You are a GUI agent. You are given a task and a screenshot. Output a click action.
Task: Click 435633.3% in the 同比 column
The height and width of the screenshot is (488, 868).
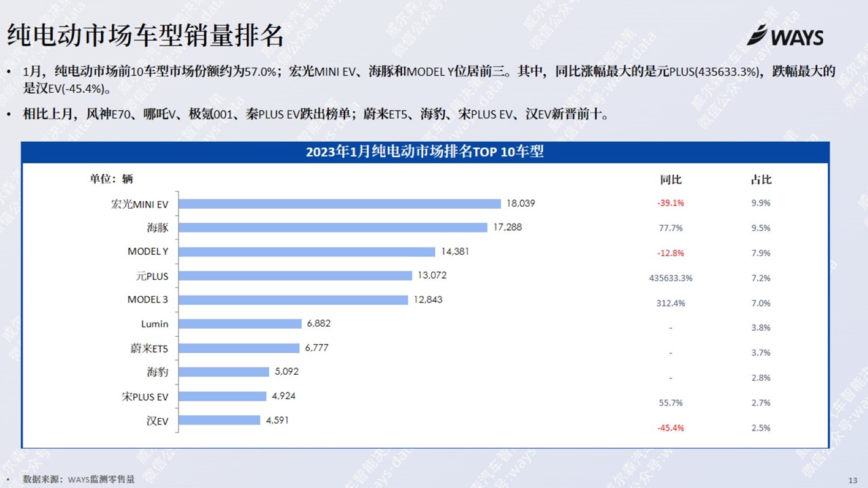[x=671, y=278]
